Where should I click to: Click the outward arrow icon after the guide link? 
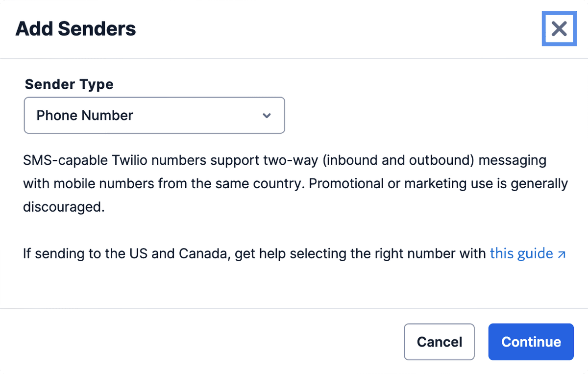tap(562, 254)
